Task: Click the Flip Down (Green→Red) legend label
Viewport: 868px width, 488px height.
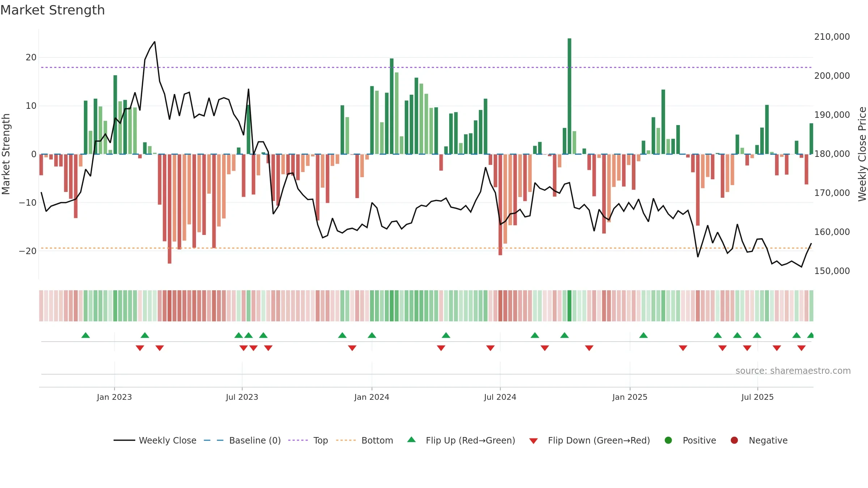Action: pos(599,440)
